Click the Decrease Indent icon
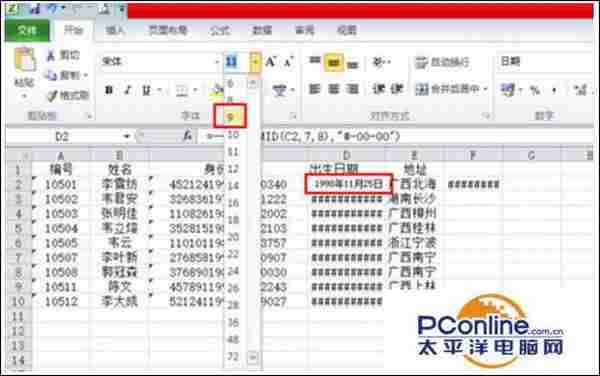The image size is (600, 376). click(x=378, y=89)
